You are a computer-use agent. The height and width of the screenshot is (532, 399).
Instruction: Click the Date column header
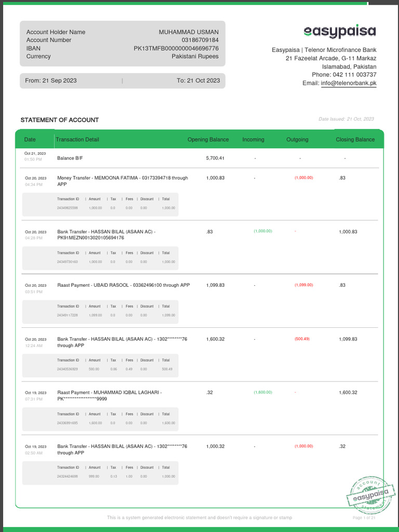30,140
